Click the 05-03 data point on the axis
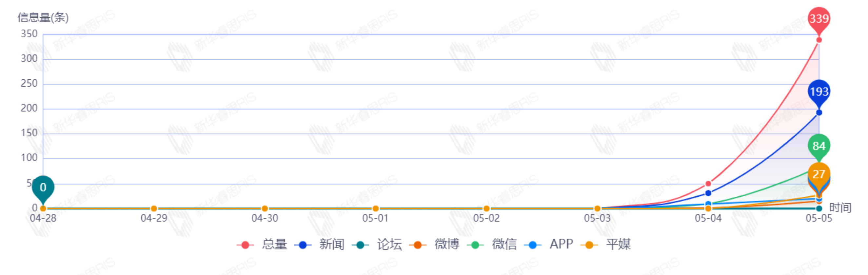 pyautogui.click(x=597, y=208)
